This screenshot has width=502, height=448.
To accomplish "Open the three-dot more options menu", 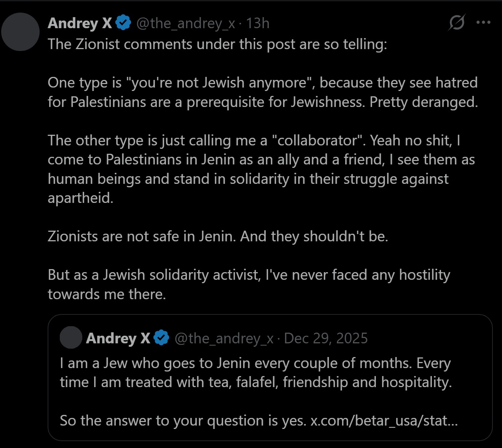I will (483, 22).
